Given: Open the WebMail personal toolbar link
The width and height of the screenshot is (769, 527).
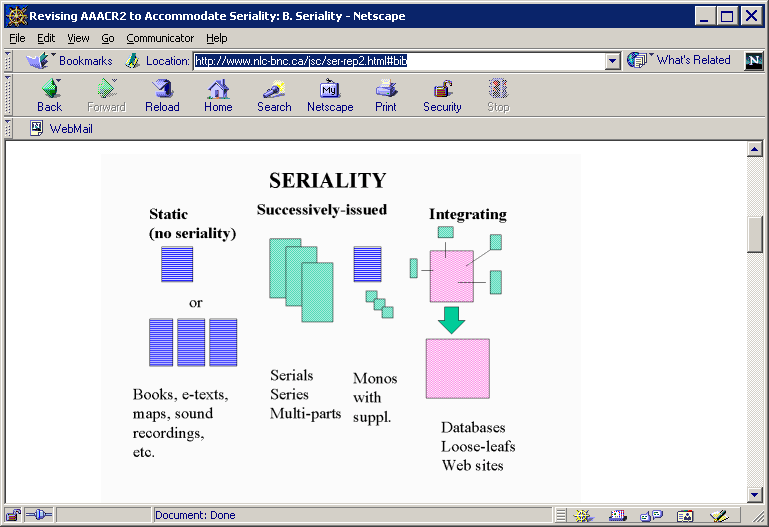Looking at the screenshot, I should click(61, 128).
